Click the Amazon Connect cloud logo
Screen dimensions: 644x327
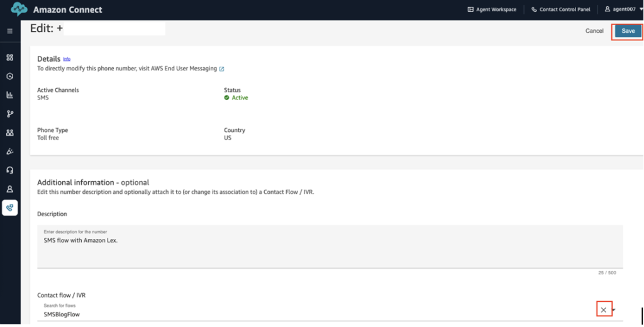pyautogui.click(x=19, y=9)
